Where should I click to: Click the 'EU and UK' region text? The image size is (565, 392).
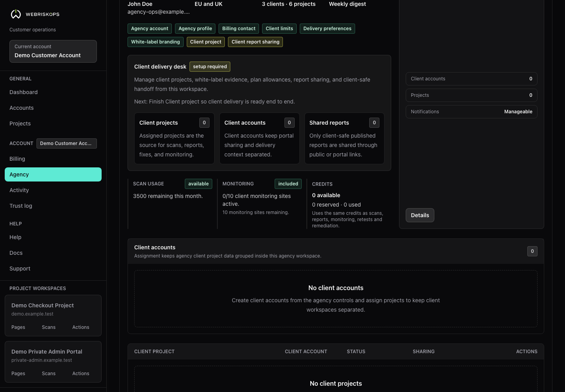coord(208,4)
